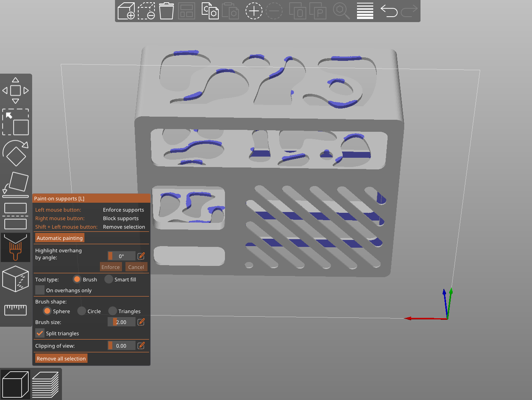Enable On overhangs only checkbox

click(x=40, y=290)
